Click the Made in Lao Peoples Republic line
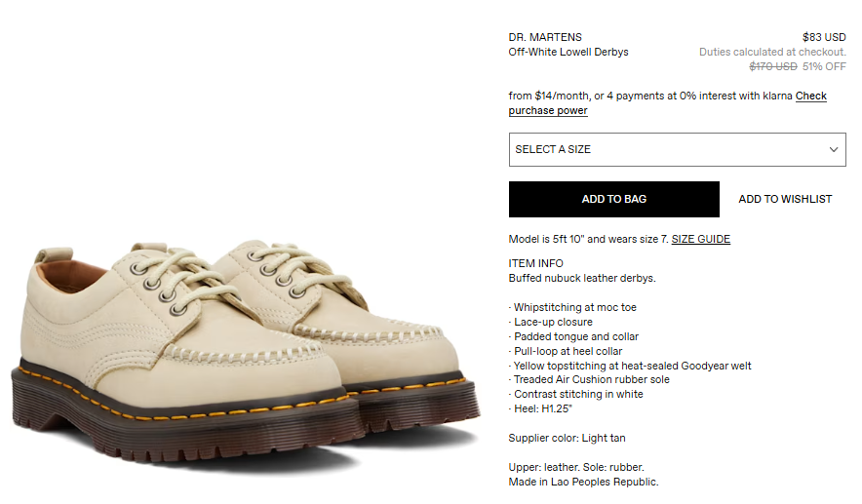 click(x=583, y=482)
